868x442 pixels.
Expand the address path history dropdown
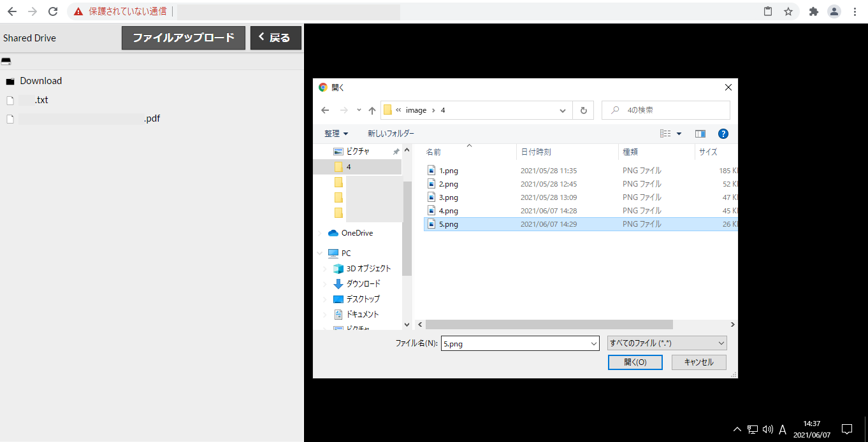click(563, 110)
